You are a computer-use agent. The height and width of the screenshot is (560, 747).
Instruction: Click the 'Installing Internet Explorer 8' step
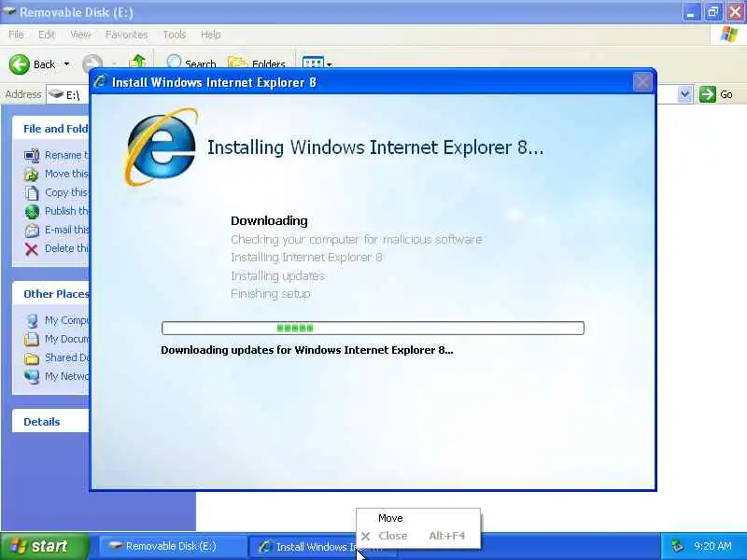pos(306,258)
